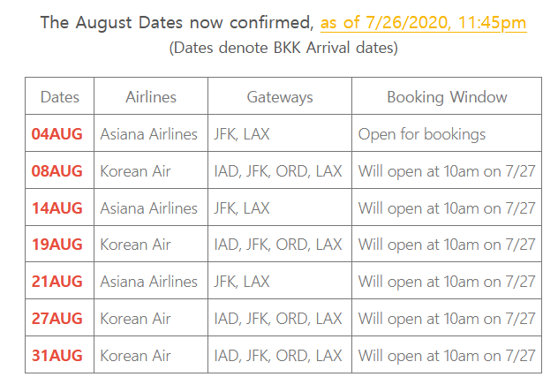Click the 'Dates denote BKK Arrival dates' subtitle
The width and height of the screenshot is (558, 392).
point(283,48)
